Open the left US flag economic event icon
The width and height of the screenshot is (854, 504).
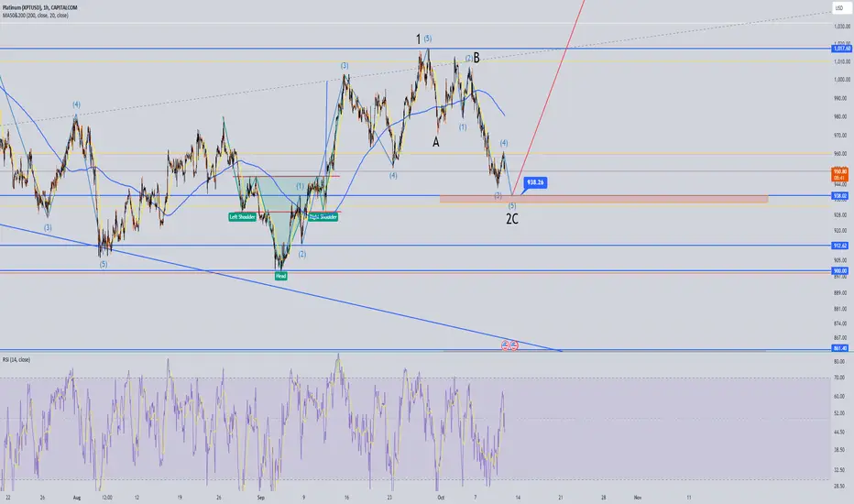click(x=506, y=345)
